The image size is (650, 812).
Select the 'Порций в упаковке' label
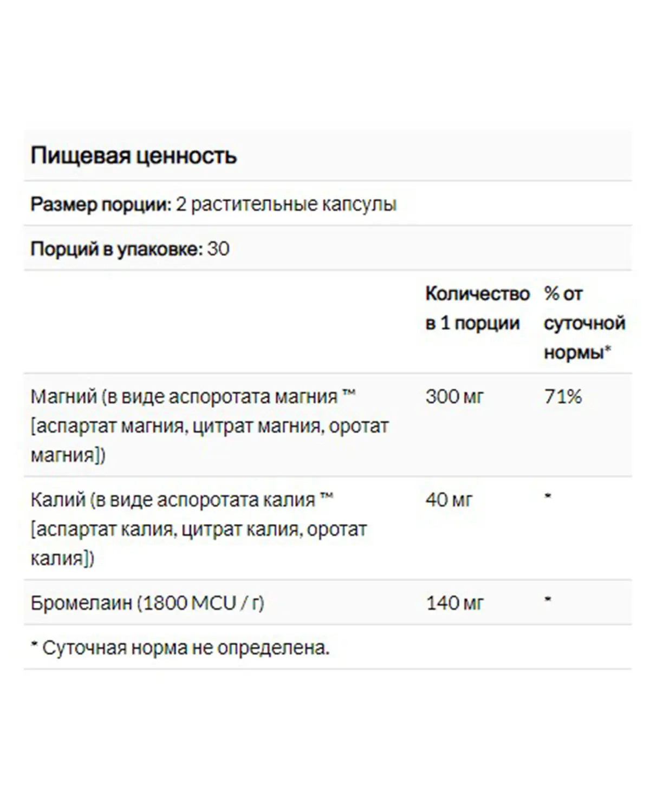tap(116, 249)
